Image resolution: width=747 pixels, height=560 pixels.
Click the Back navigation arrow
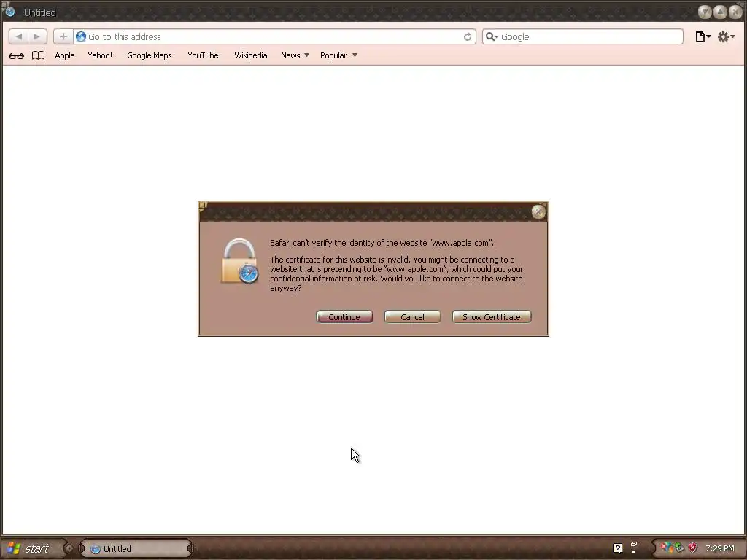coord(18,36)
